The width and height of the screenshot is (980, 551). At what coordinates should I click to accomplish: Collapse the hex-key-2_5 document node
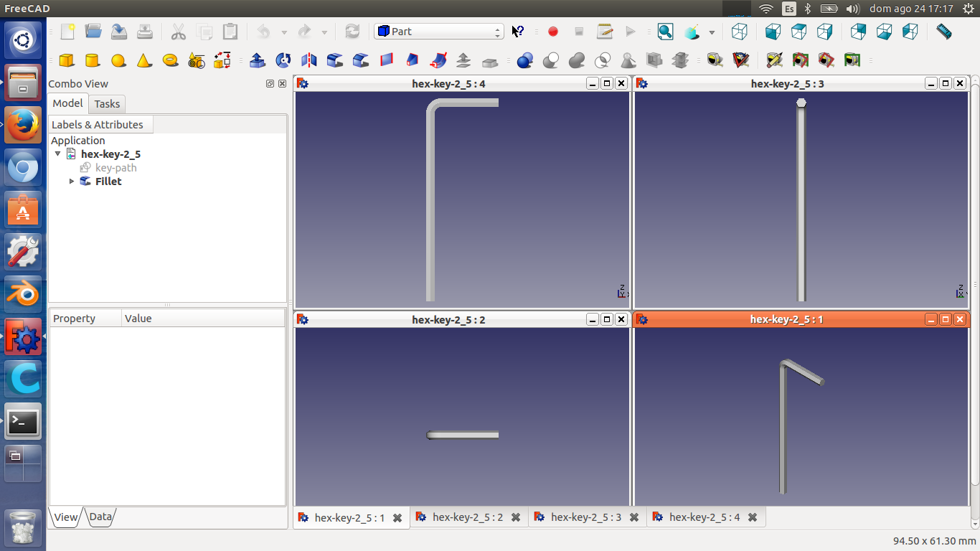click(58, 154)
